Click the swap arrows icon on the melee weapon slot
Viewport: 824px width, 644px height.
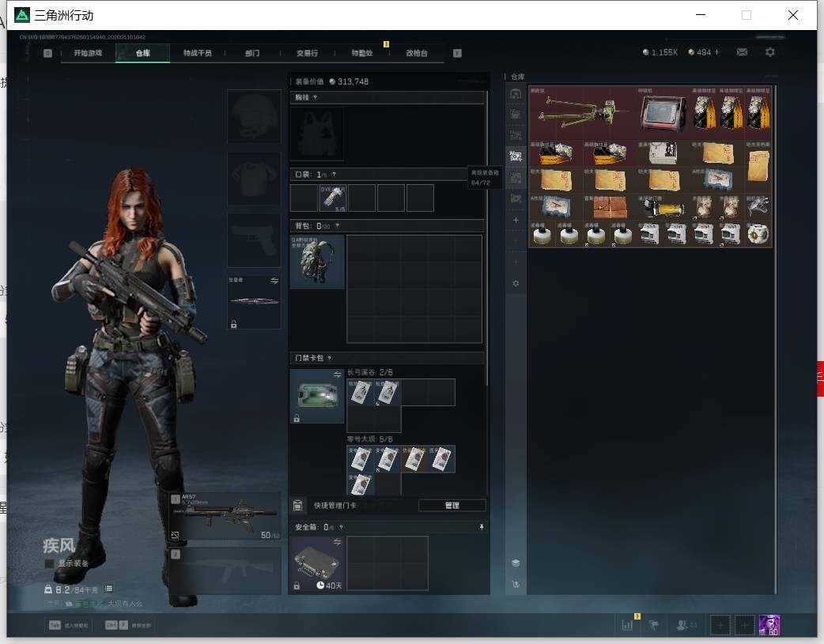(274, 281)
